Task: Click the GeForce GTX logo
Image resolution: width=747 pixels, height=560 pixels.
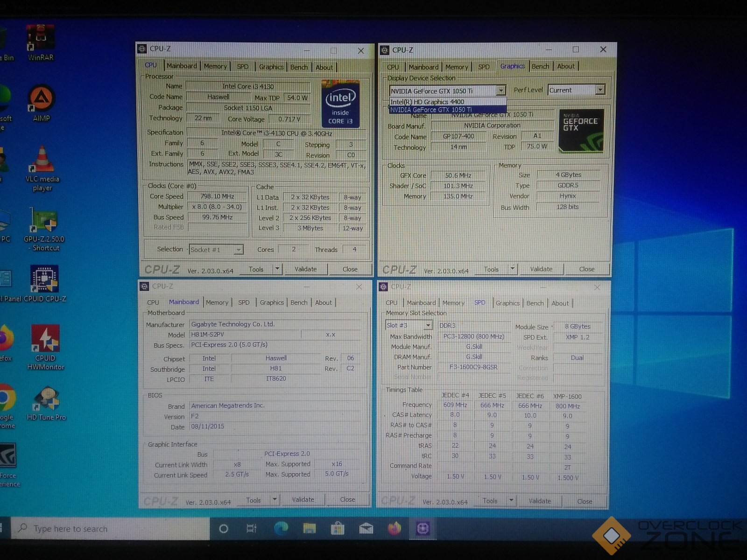Action: click(x=581, y=131)
